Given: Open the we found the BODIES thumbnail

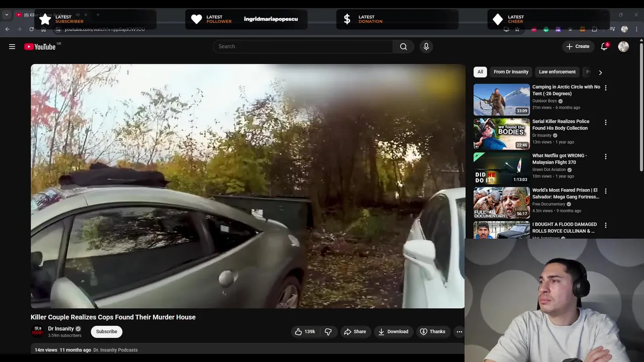Looking at the screenshot, I should (502, 134).
